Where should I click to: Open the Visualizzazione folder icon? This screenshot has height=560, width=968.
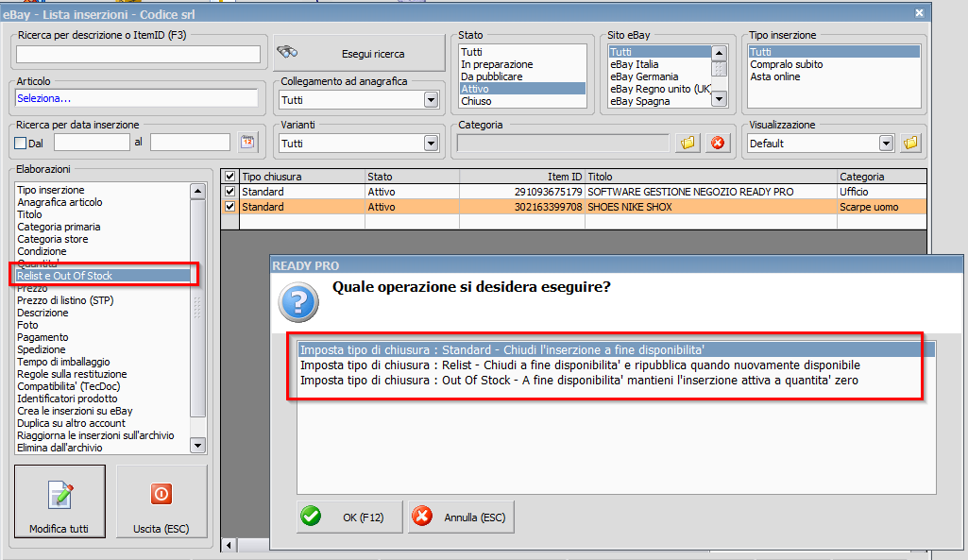tap(910, 143)
